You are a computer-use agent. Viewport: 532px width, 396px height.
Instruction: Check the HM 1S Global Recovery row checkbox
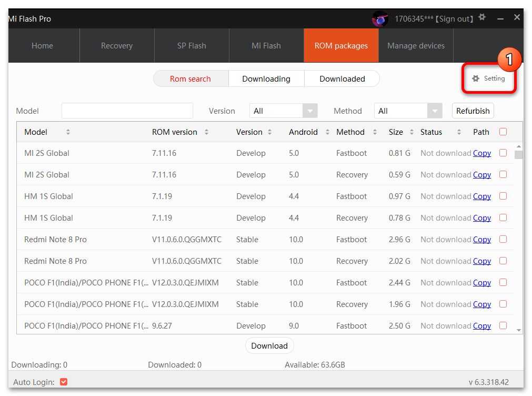coord(503,217)
